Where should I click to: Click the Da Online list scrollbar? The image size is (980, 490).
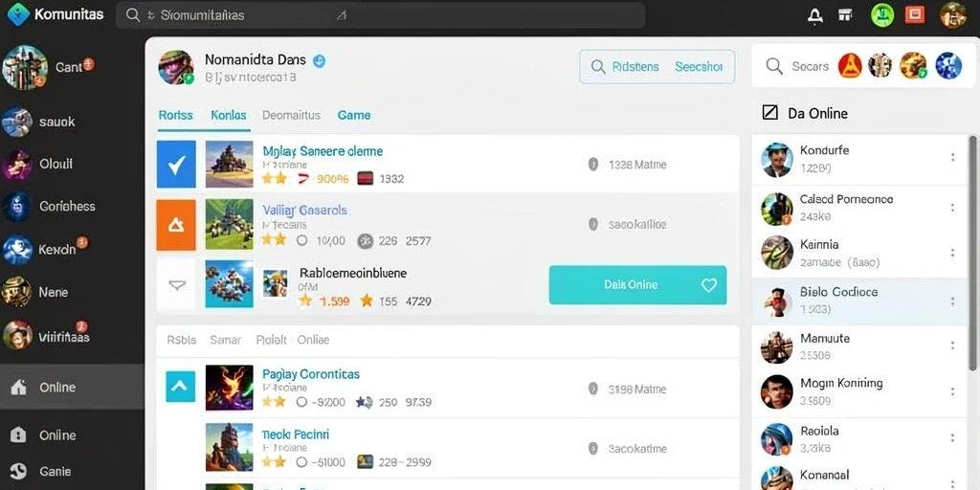[972, 253]
